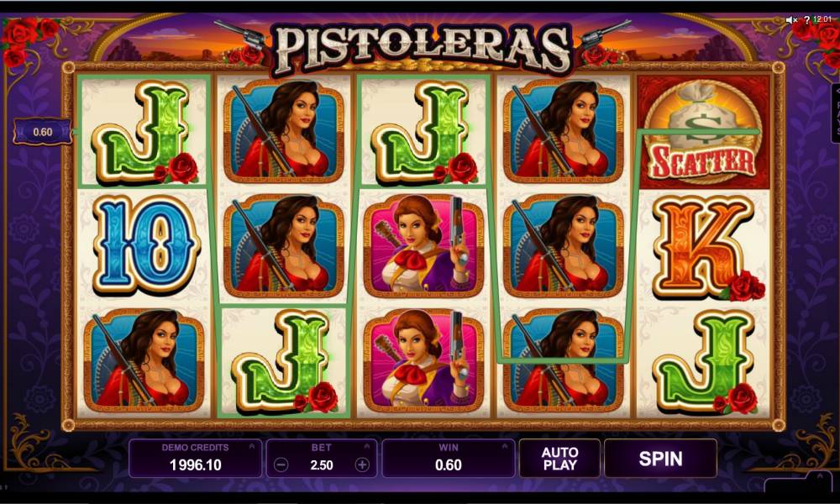Open the AUTO PLAY options
The image size is (840, 504).
click(559, 459)
